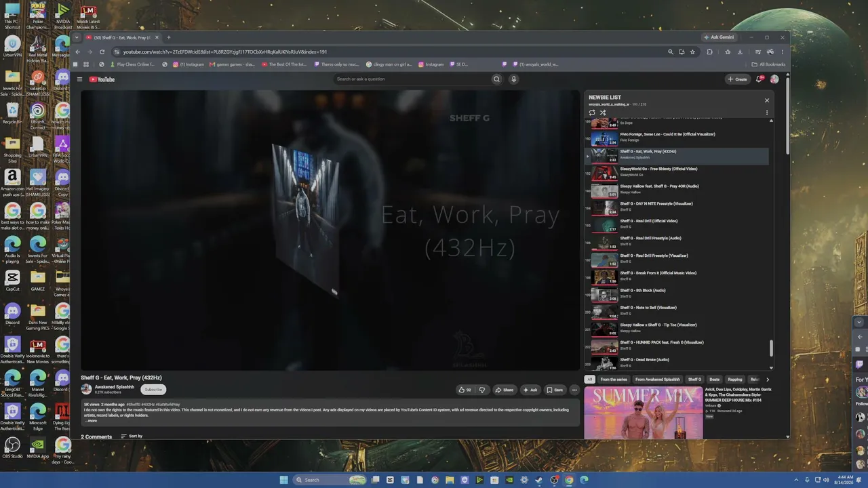Toggle shuffle playlist in NEWBIE LIST
Screen dimensions: 868x488
click(x=602, y=113)
